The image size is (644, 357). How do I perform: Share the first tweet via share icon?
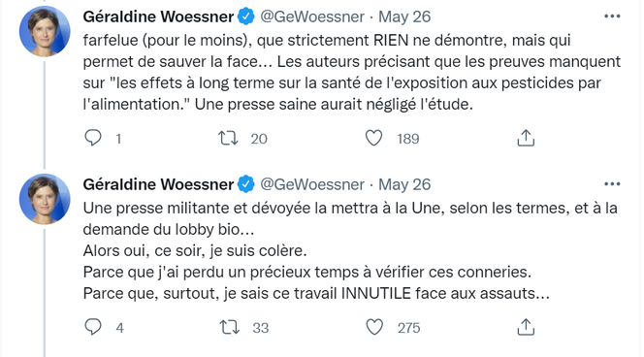526,138
